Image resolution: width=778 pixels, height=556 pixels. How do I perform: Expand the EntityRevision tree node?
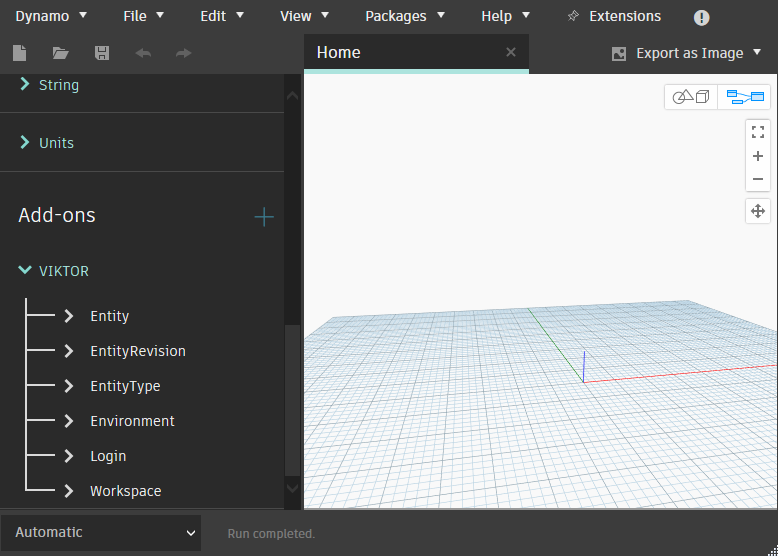[x=69, y=351]
